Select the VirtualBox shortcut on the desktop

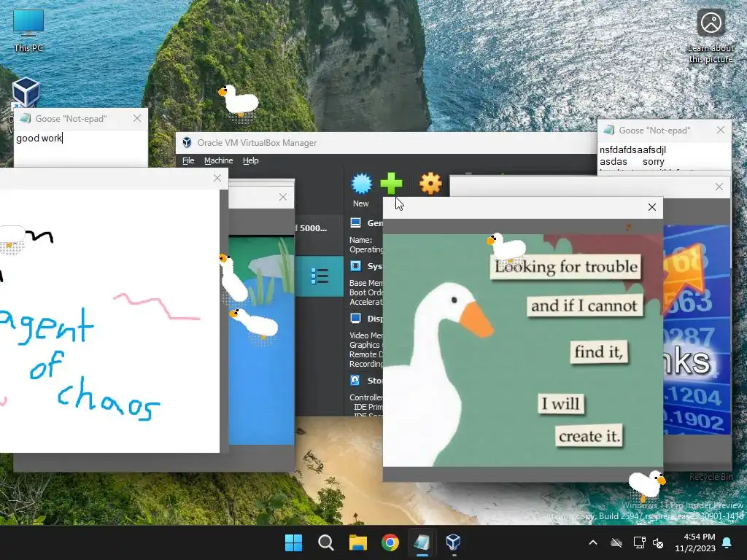26,93
